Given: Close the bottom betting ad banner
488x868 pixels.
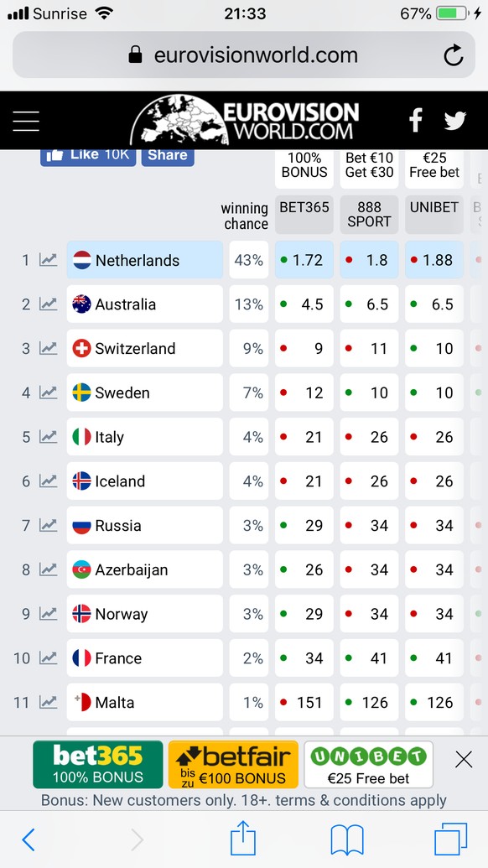Looking at the screenshot, I should pyautogui.click(x=464, y=760).
